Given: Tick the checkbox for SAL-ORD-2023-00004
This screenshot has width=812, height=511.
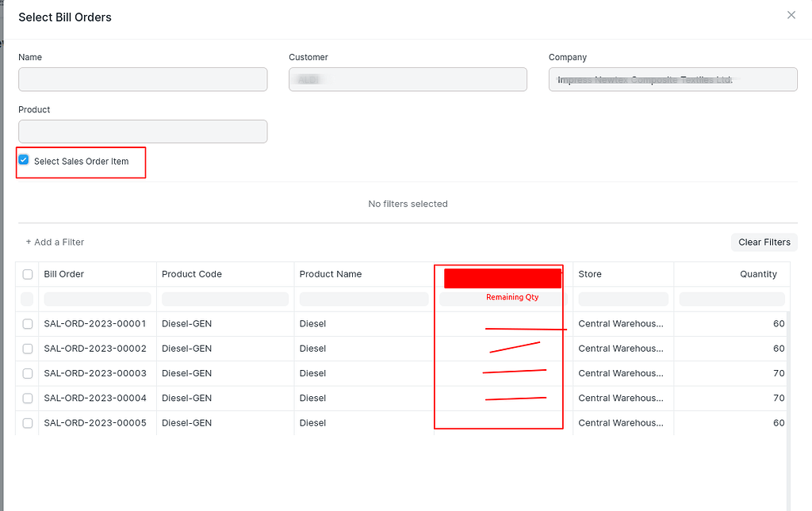Looking at the screenshot, I should click(28, 398).
